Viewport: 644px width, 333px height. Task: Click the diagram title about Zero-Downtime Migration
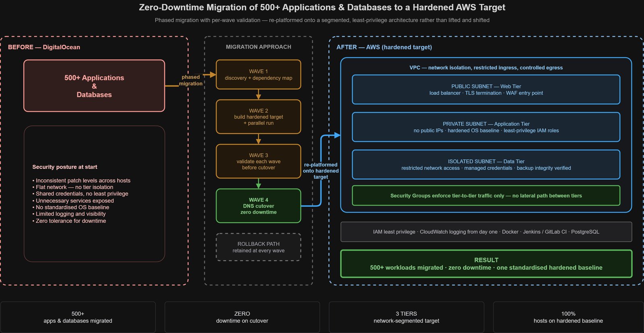322,7
